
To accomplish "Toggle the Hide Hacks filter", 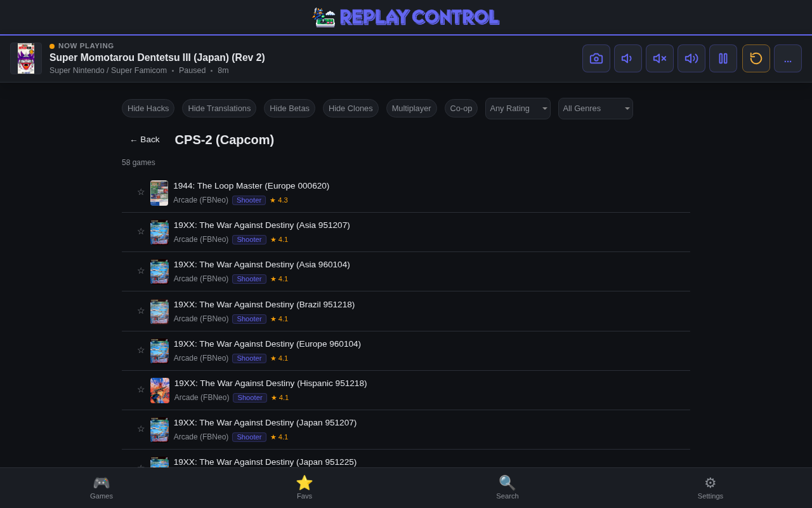I will pyautogui.click(x=148, y=109).
